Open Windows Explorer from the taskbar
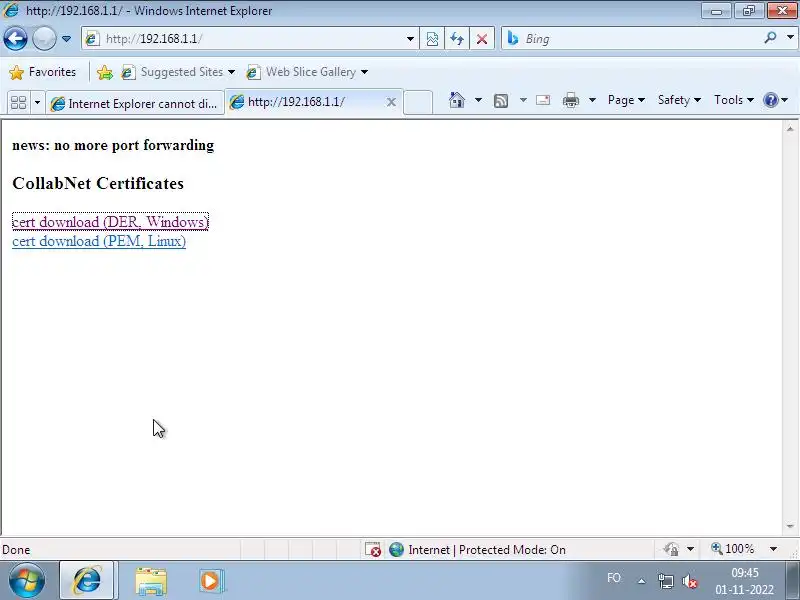800x600 pixels. pyautogui.click(x=151, y=581)
